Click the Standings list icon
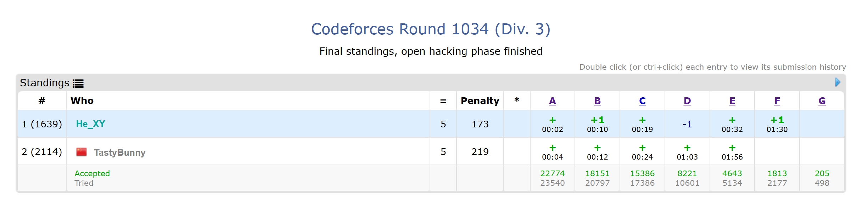This screenshot has width=868, height=207. [78, 84]
